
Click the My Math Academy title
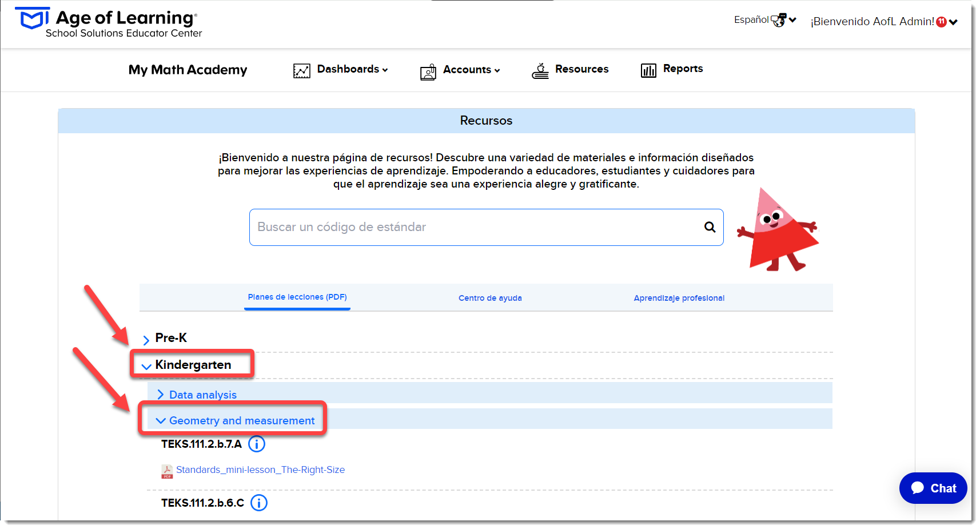click(x=188, y=70)
